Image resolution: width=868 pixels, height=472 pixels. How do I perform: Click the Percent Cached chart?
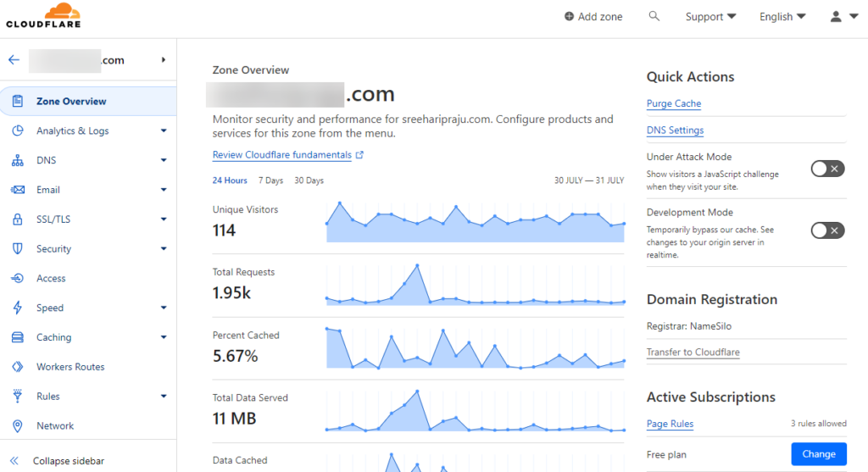pos(476,348)
